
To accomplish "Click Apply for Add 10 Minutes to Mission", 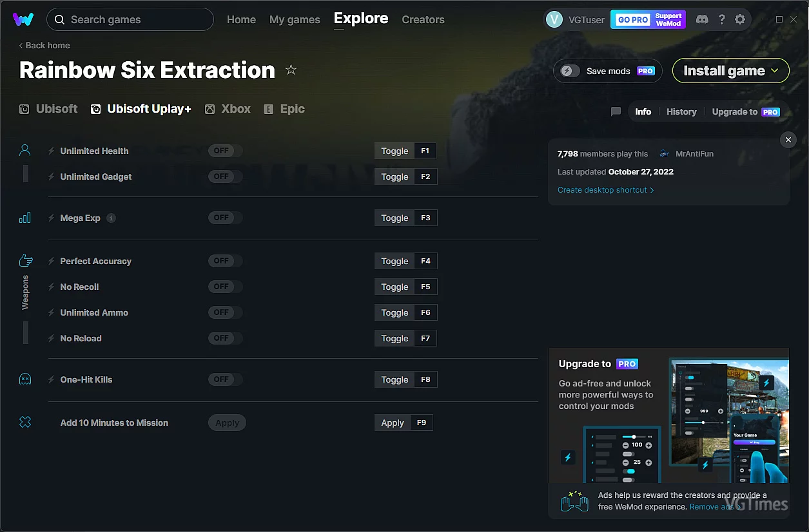I will click(x=227, y=423).
